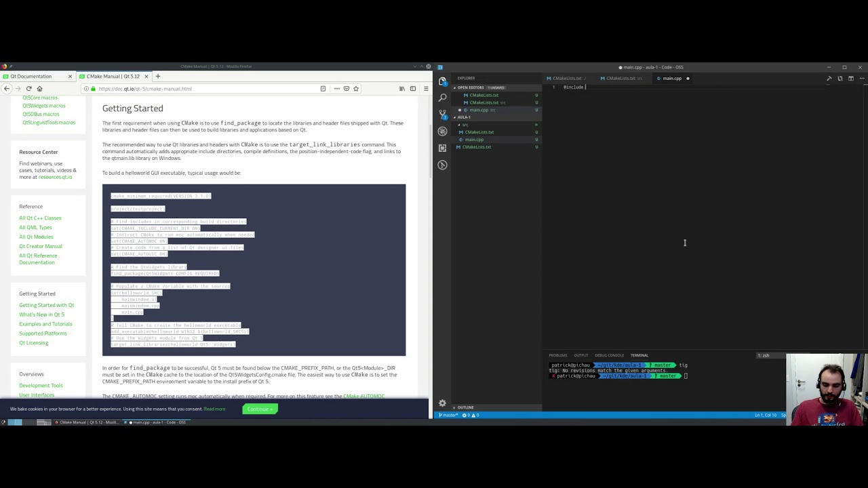This screenshot has height=488, width=868.
Task: Click the site information lock icon
Action: coord(94,89)
